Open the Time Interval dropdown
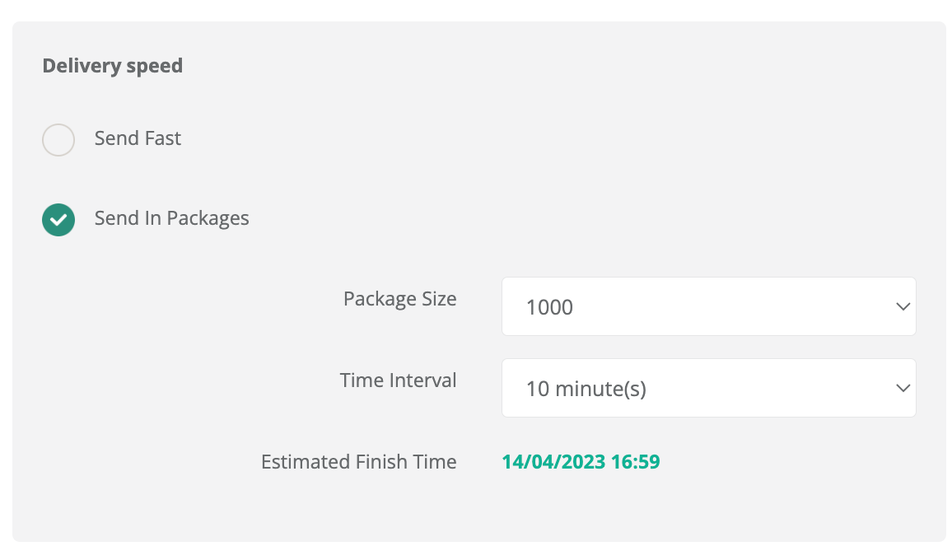952x560 pixels. (708, 388)
